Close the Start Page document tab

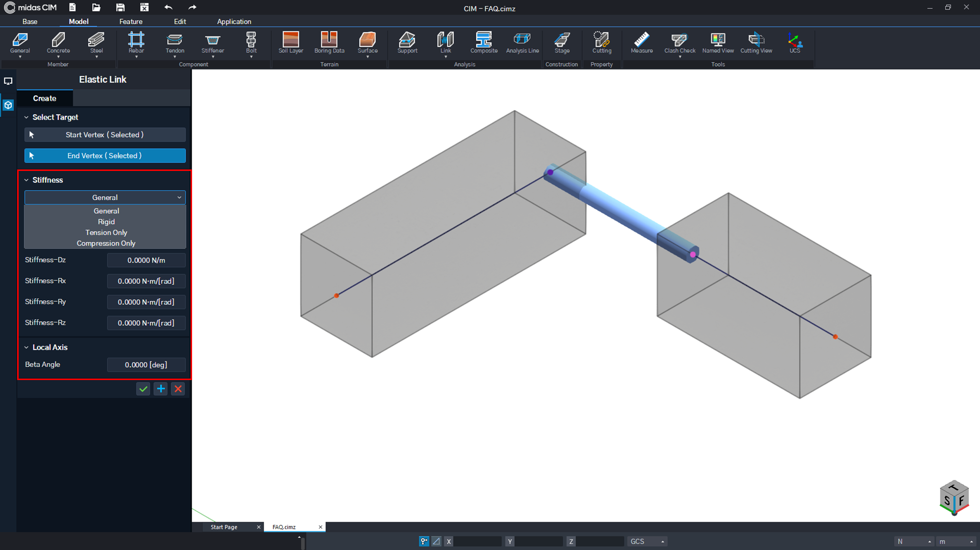259,527
